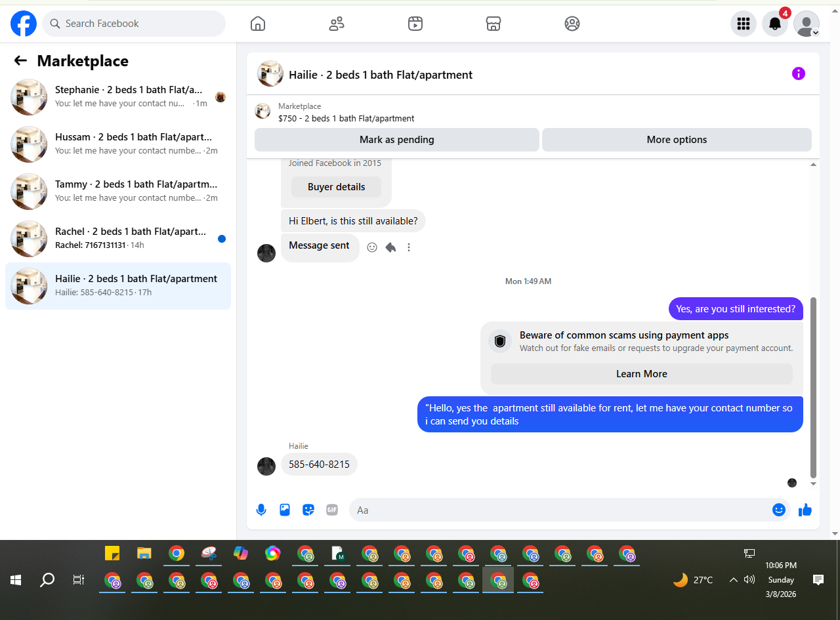The width and height of the screenshot is (840, 620).
Task: Open the Groups icon in top bar
Action: pos(572,24)
